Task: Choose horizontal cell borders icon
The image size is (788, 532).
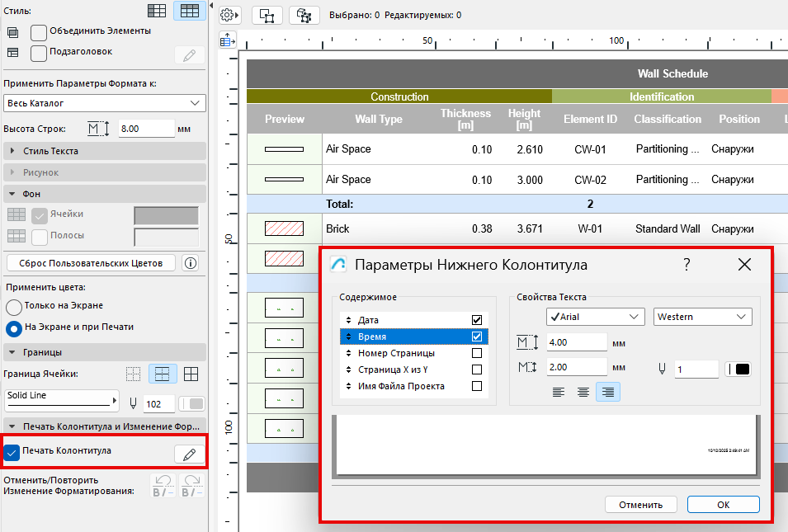Action: pyautogui.click(x=162, y=374)
